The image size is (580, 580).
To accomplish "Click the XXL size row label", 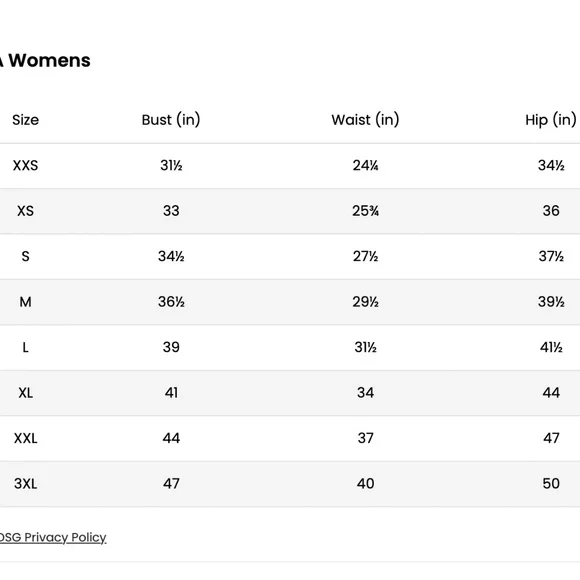I will pos(26,438).
